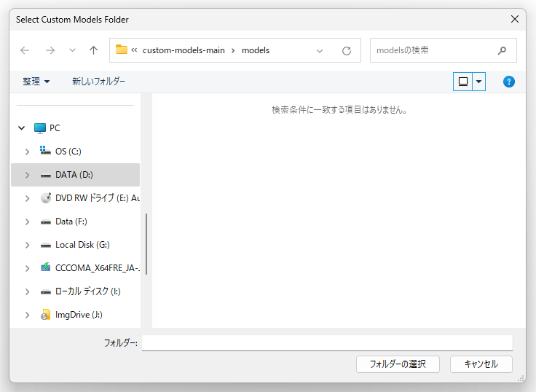
Task: Go forward with the right arrow
Action: click(x=50, y=50)
